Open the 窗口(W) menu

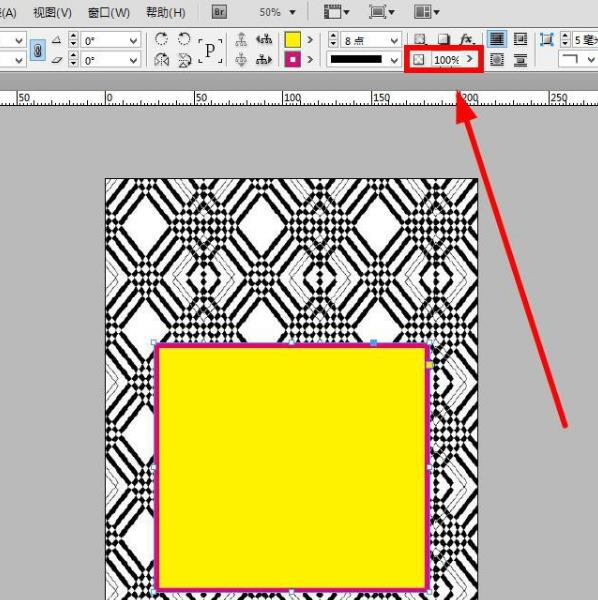[x=109, y=13]
